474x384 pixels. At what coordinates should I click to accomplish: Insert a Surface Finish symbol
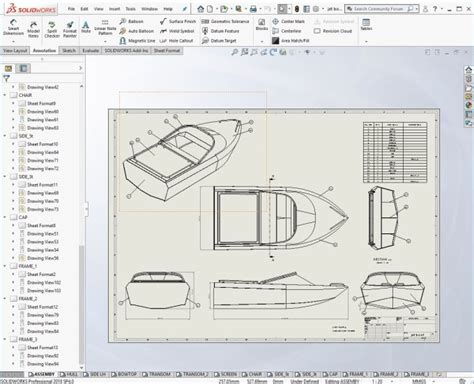pyautogui.click(x=178, y=21)
